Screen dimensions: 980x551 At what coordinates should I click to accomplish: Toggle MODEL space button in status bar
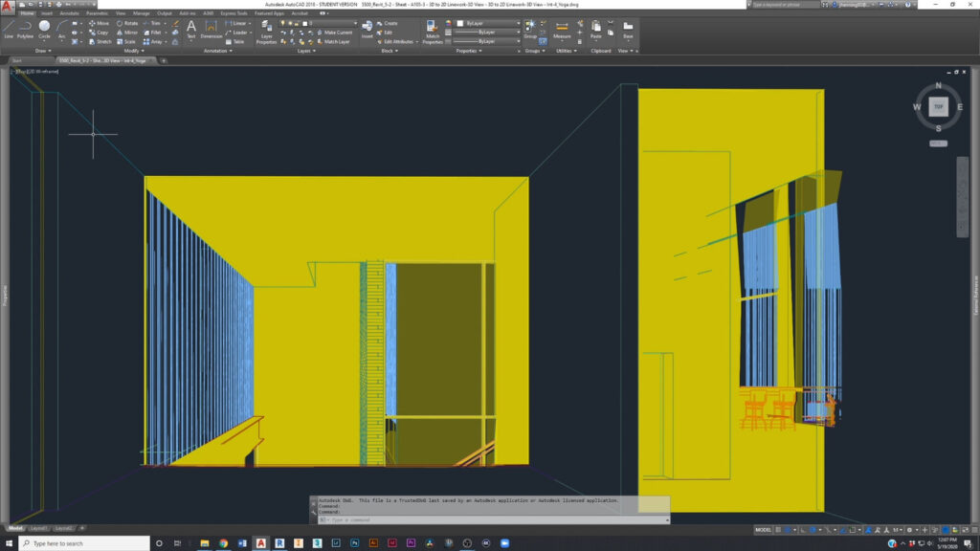[763, 529]
